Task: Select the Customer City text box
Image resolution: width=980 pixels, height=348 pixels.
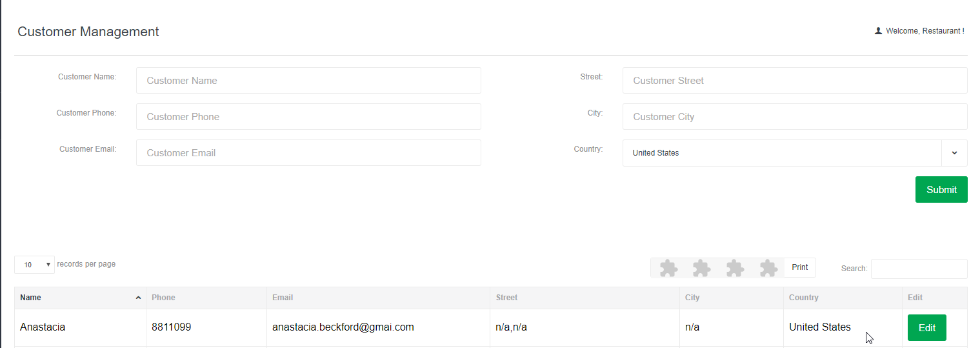Action: point(795,117)
